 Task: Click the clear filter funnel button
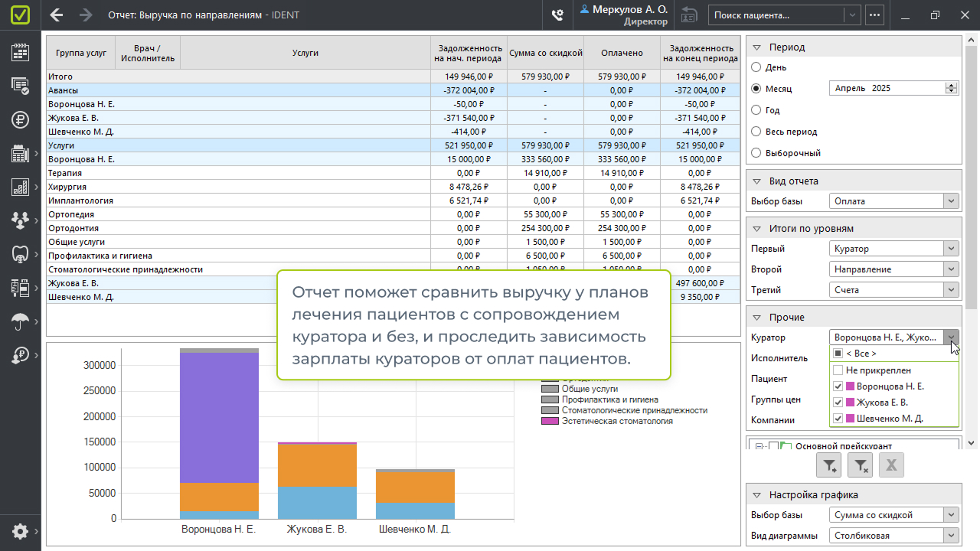pyautogui.click(x=861, y=465)
